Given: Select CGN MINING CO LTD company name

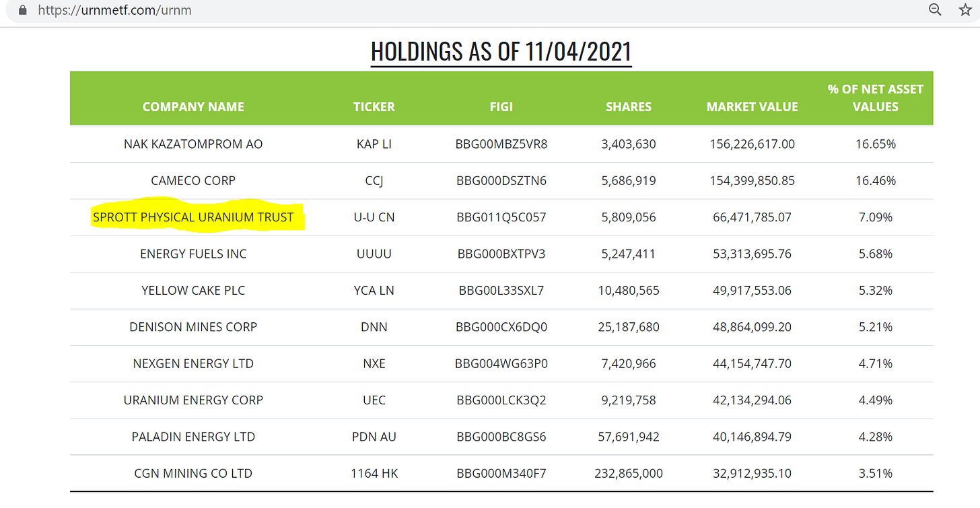Looking at the screenshot, I should [x=193, y=473].
